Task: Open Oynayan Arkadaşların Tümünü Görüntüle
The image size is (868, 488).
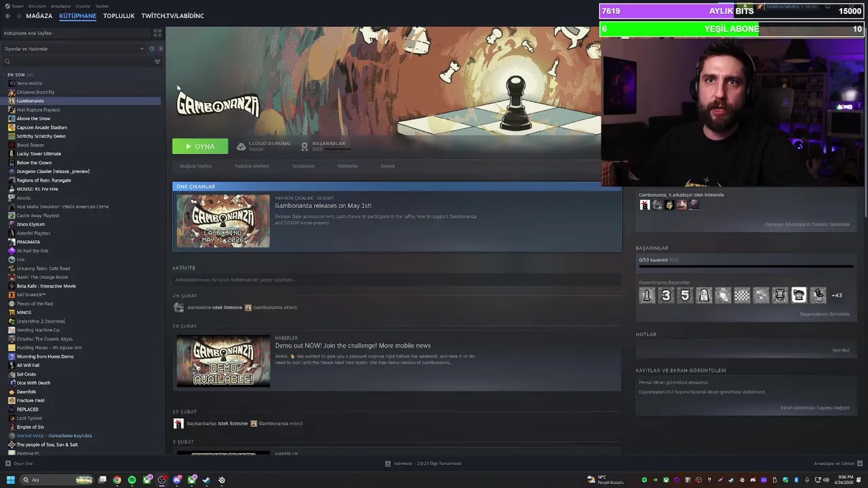Action: pos(807,224)
